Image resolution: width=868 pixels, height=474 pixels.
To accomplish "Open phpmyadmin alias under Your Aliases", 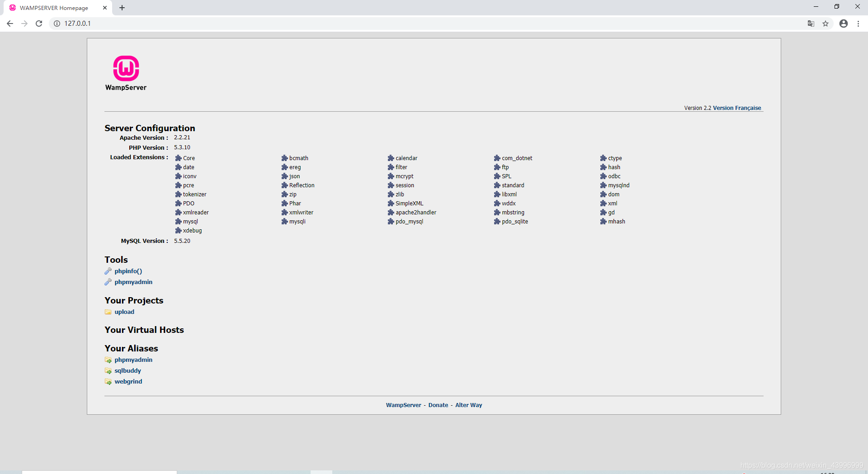I will pyautogui.click(x=133, y=360).
